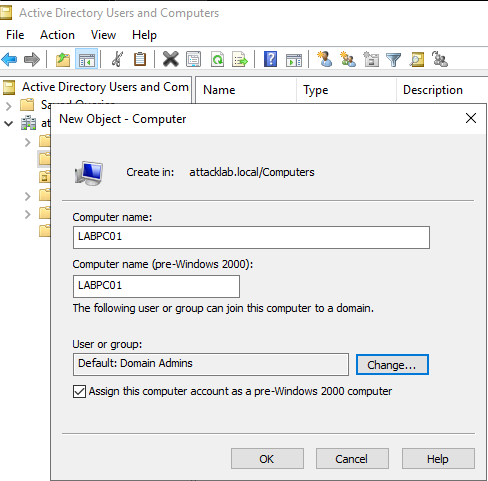Click the Create new user icon
Screen dimensions: 488x481
[324, 59]
